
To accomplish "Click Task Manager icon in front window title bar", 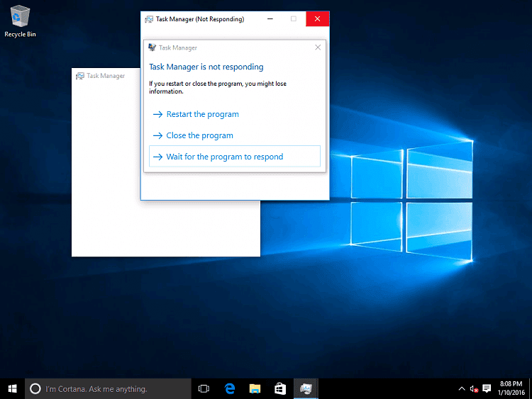I will coord(149,19).
